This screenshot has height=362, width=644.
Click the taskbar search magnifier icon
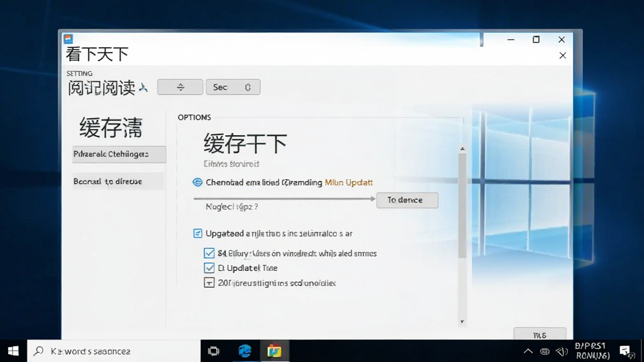(x=38, y=351)
